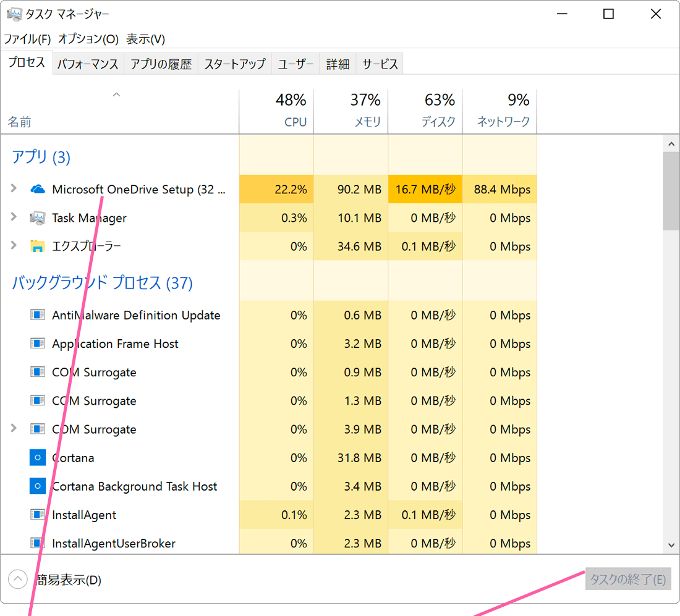
Task: Select the Task Manager row name
Action: pyautogui.click(x=90, y=217)
